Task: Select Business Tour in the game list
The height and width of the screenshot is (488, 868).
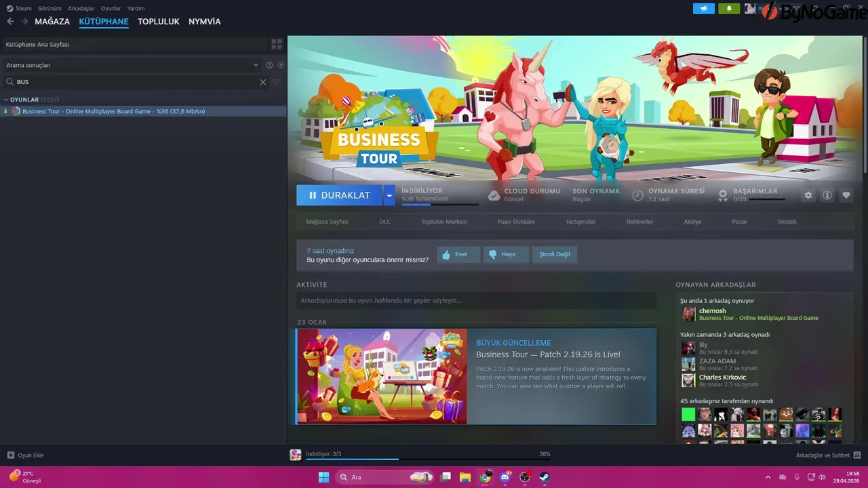Action: 143,111
